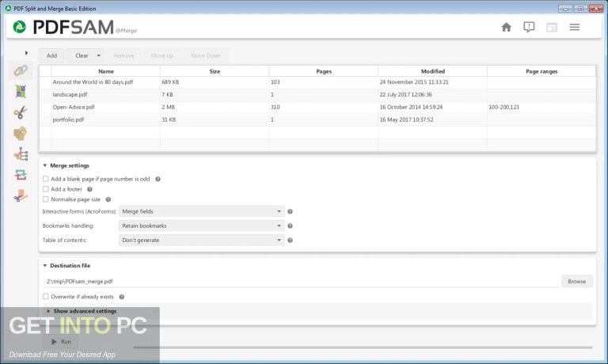Collapse the Merge settings section

click(x=45, y=165)
